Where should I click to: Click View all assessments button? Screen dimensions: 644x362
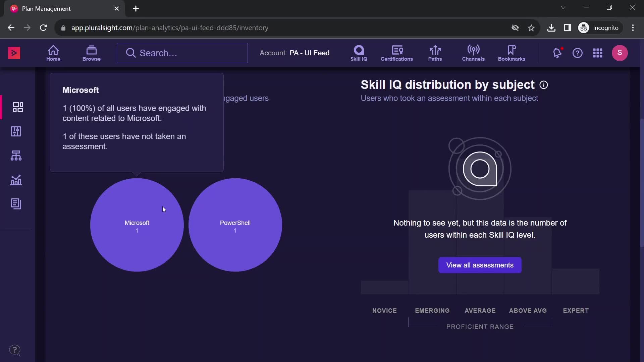click(480, 265)
